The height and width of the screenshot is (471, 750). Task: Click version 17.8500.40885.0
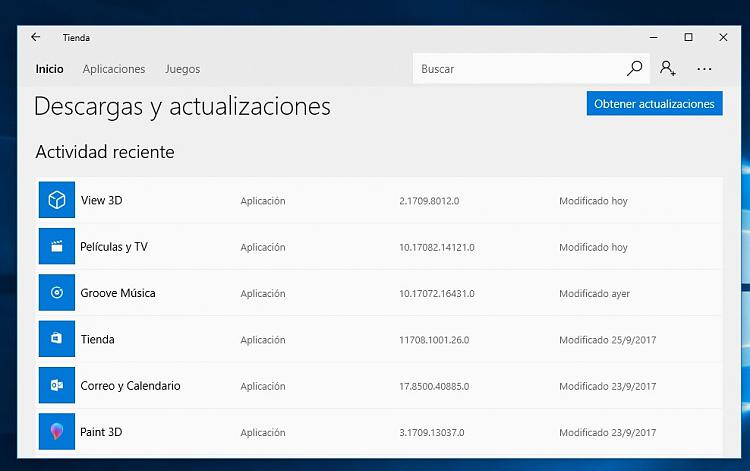tap(434, 386)
